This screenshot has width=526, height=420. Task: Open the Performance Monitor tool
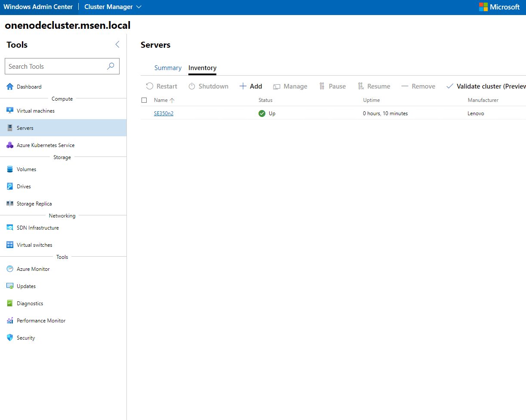(x=41, y=320)
